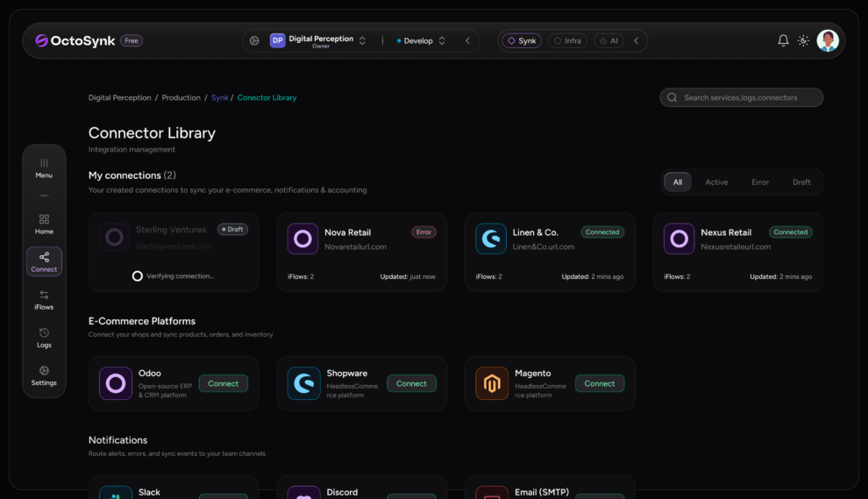Click Connected badge on Nexus Retail
Screen dimensions: 868x499
pyautogui.click(x=791, y=232)
